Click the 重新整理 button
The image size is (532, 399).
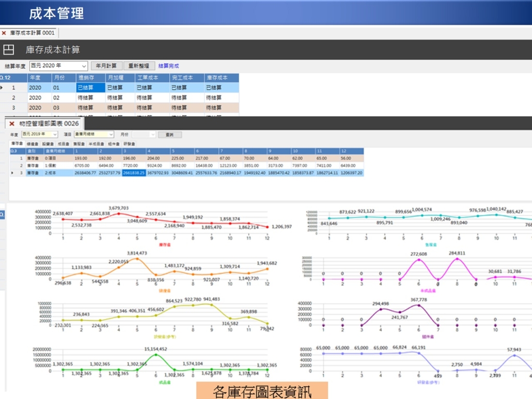pyautogui.click(x=139, y=66)
